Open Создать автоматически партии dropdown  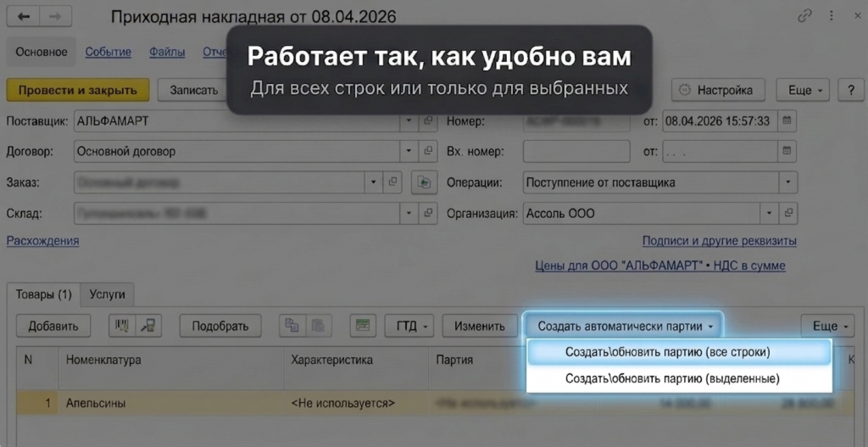pyautogui.click(x=623, y=327)
